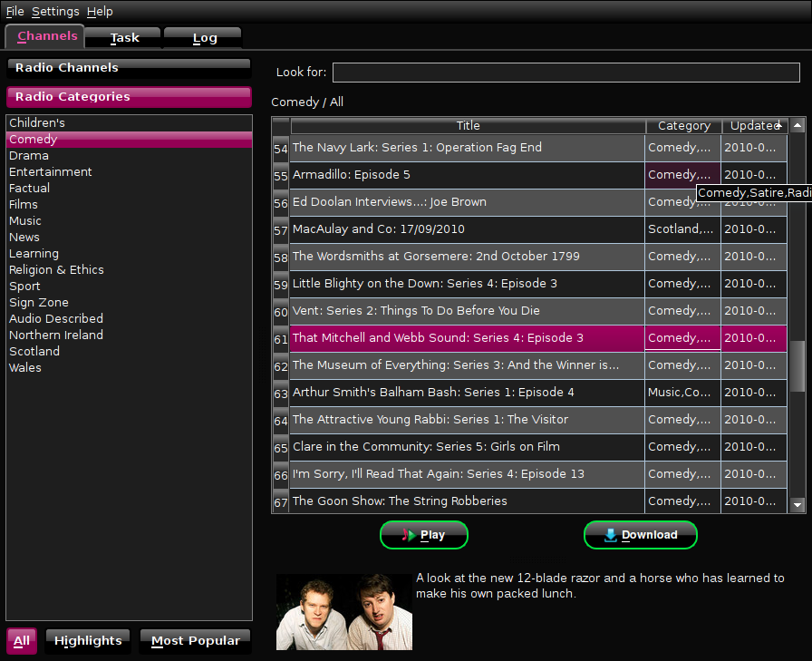Collapse the Radio Categories section
The image size is (812, 661).
point(129,97)
